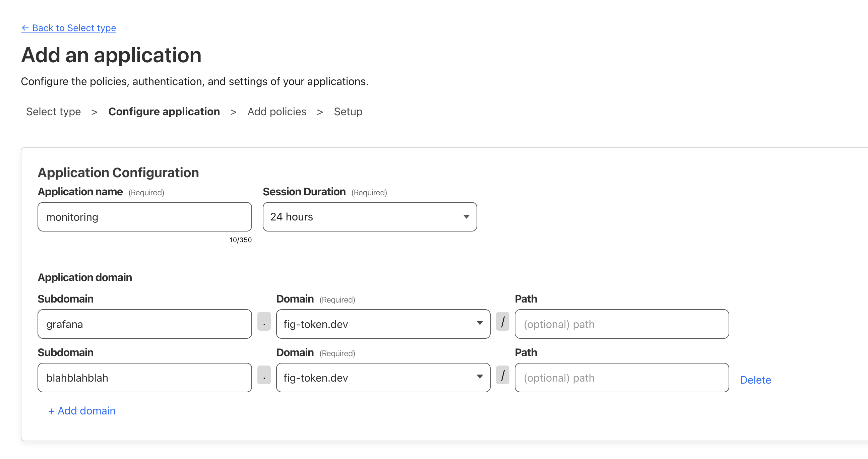Focus the Application name field containing monitoring
The width and height of the screenshot is (868, 459).
144,217
